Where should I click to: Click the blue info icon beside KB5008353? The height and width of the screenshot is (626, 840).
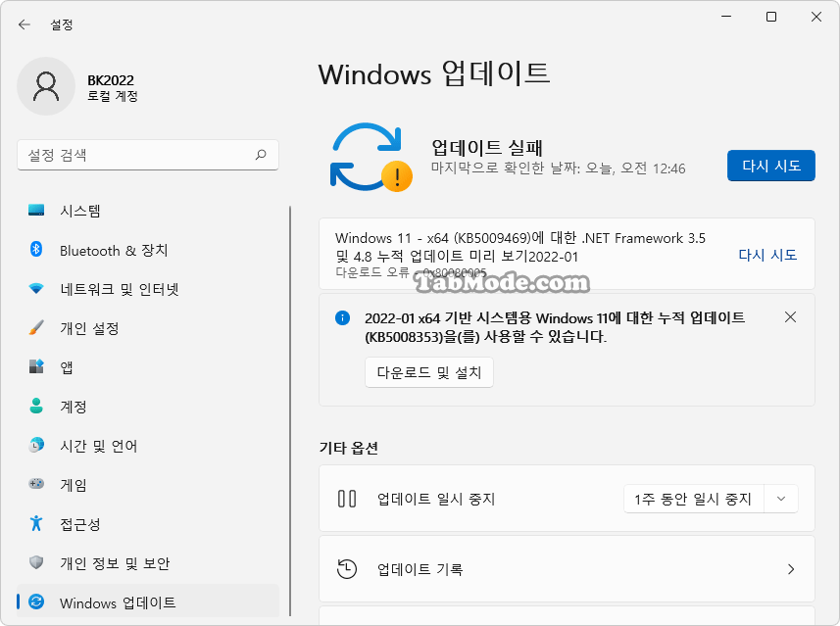tap(342, 318)
